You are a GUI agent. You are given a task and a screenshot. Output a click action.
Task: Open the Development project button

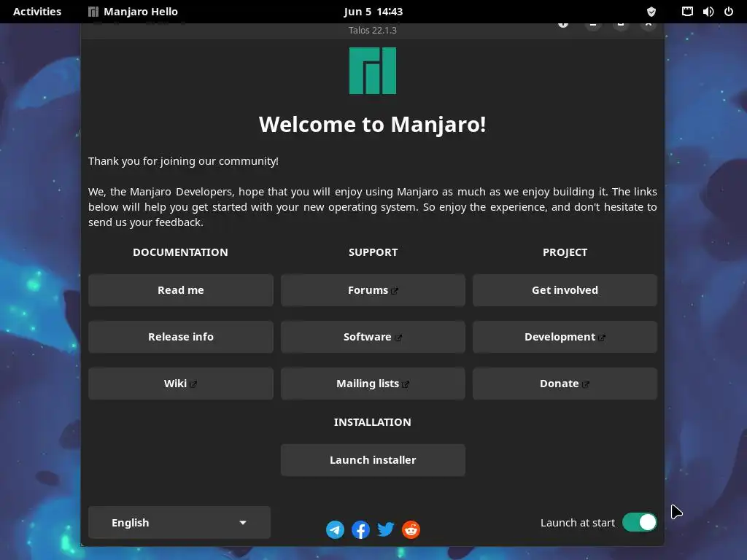[x=565, y=337]
